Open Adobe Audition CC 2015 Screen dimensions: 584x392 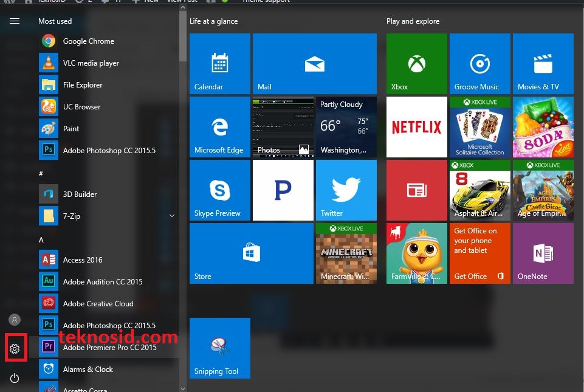tap(108, 282)
